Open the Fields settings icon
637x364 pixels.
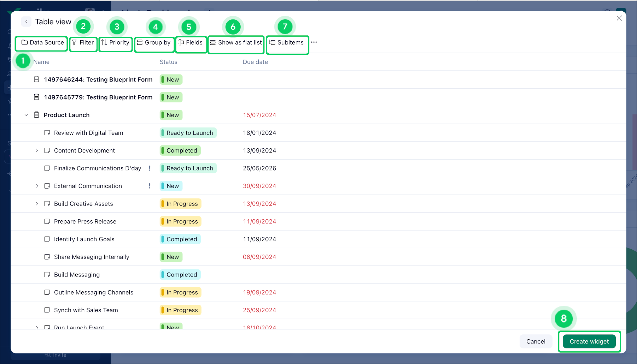click(x=181, y=42)
